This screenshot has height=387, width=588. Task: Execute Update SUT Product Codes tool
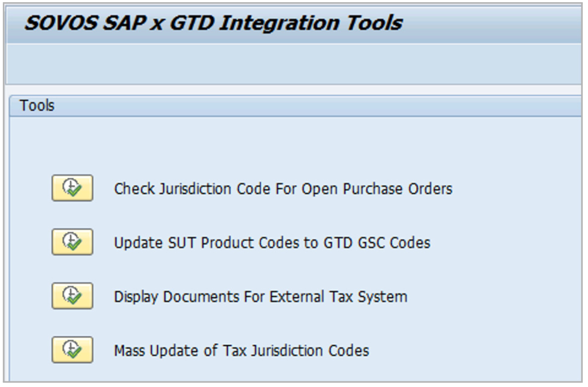[72, 242]
